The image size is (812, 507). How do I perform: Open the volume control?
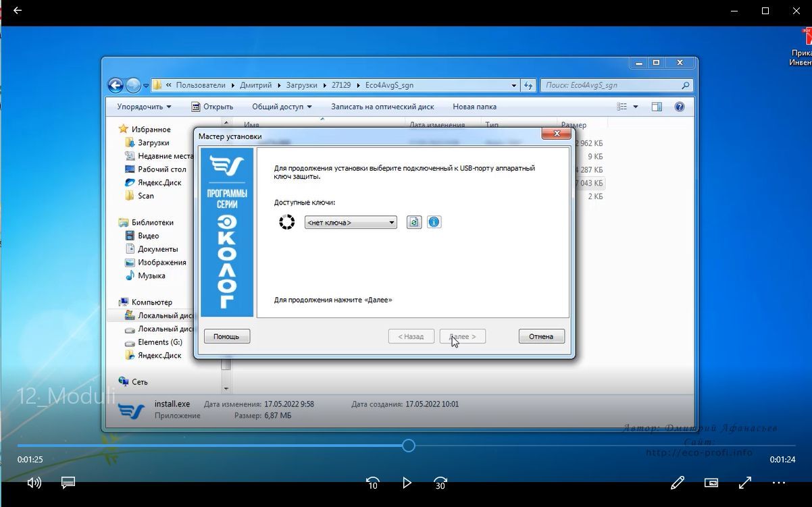point(34,483)
